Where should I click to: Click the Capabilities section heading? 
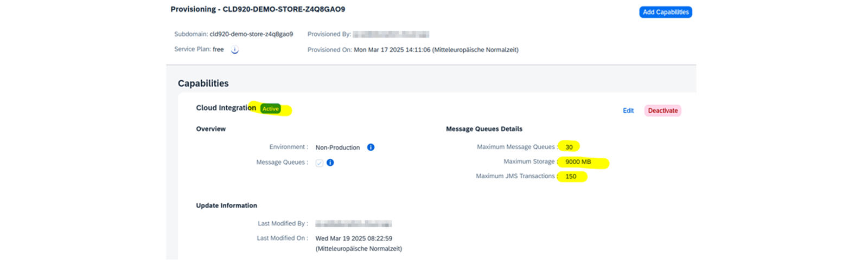203,83
